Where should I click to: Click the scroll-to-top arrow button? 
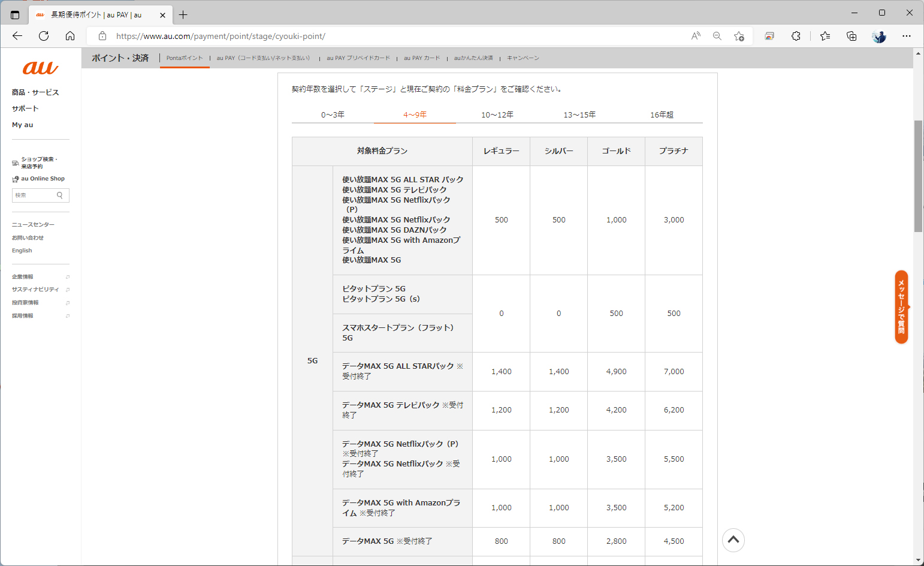click(733, 540)
